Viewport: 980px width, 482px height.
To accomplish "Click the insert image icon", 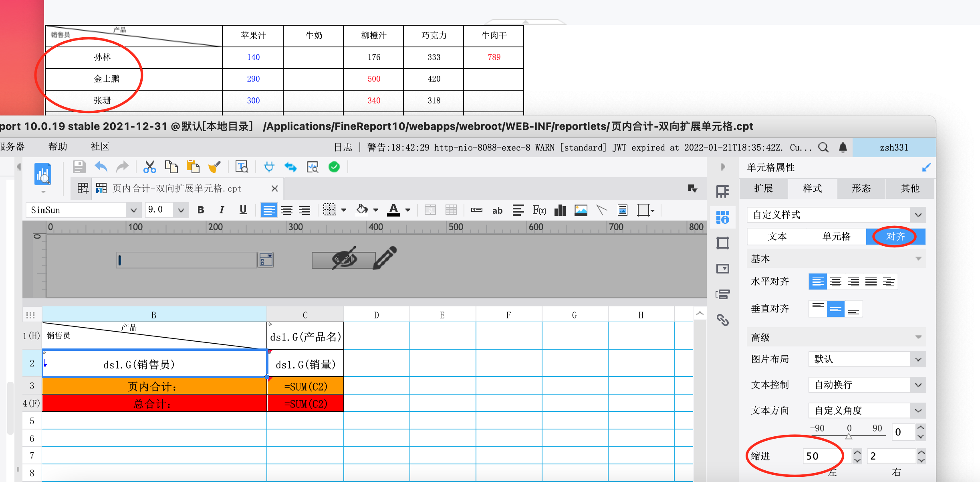I will coord(581,210).
